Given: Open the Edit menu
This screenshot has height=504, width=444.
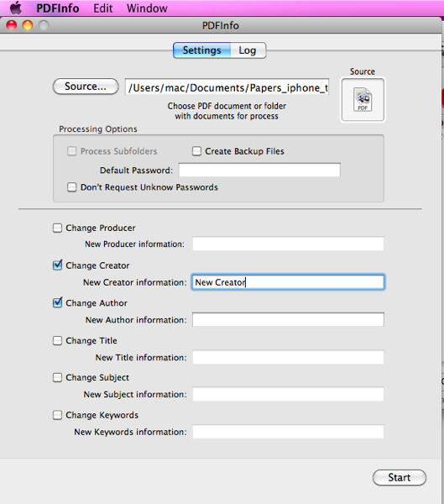Looking at the screenshot, I should (x=102, y=8).
